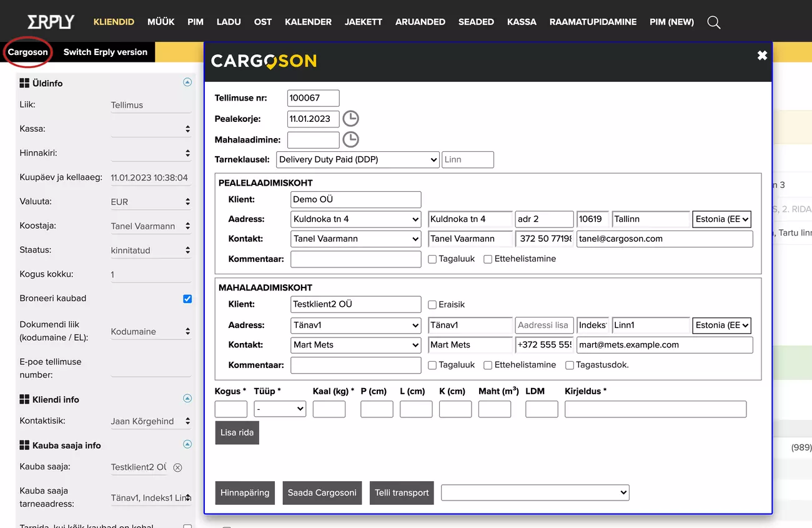Viewport: 812px width, 528px height.
Task: Click the Mahalaadimine date field
Action: (x=314, y=139)
